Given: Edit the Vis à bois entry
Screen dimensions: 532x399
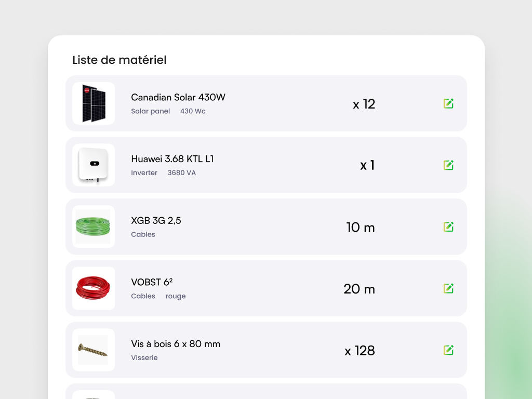Looking at the screenshot, I should pyautogui.click(x=449, y=350).
